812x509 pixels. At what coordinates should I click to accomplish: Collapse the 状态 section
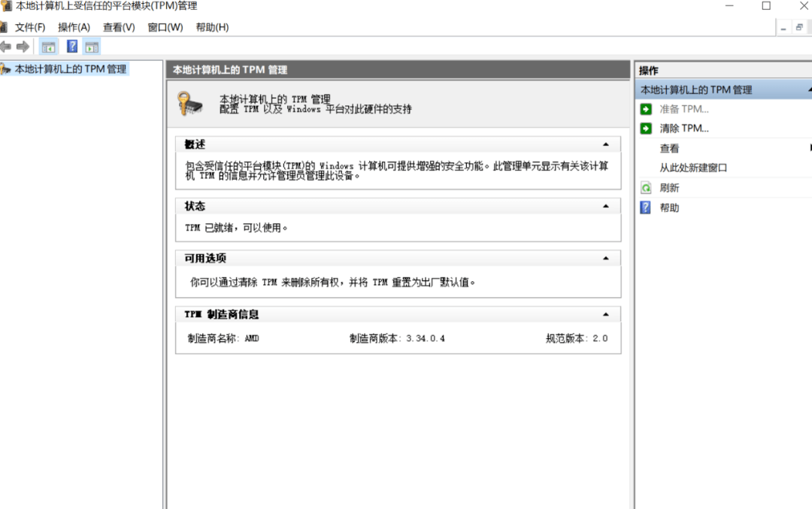coord(607,205)
